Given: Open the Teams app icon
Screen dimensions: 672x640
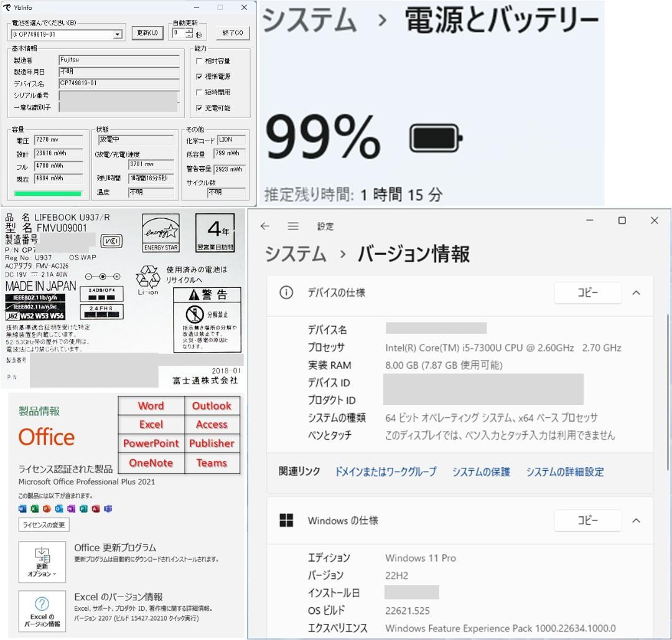Looking at the screenshot, I should tap(212, 463).
